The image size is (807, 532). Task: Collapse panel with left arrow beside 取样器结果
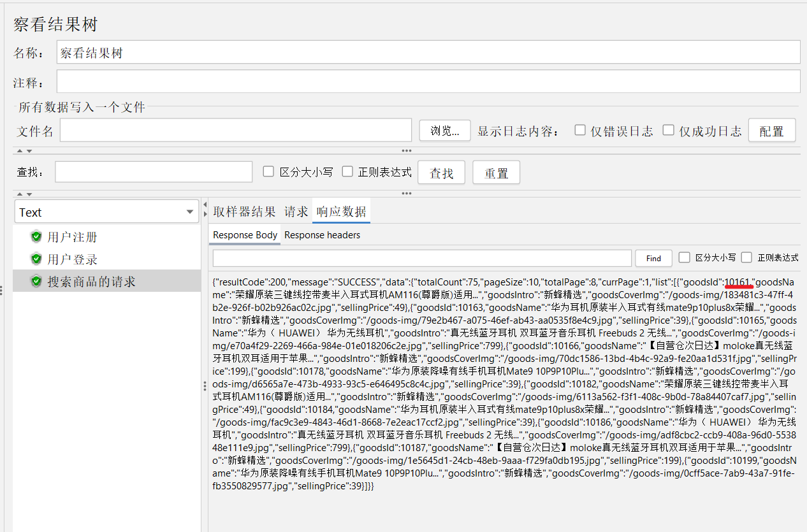pyautogui.click(x=205, y=205)
